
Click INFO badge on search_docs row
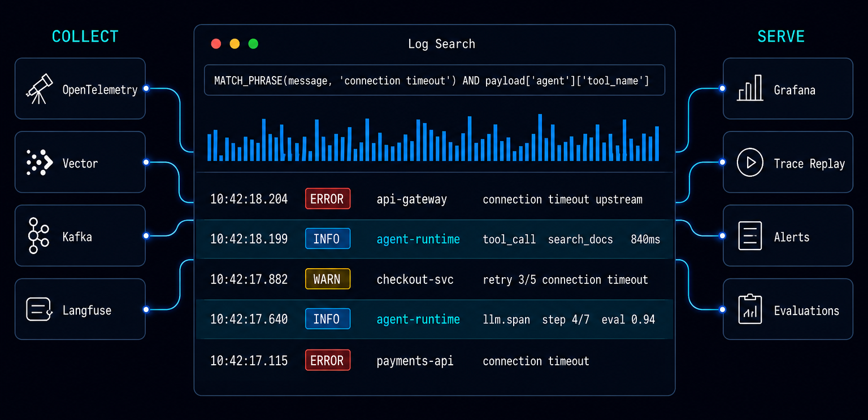tap(328, 239)
